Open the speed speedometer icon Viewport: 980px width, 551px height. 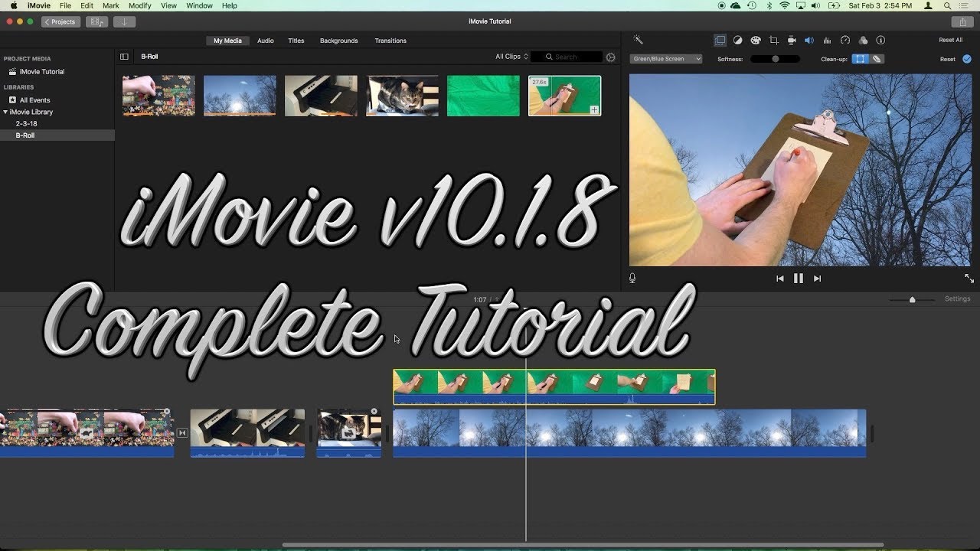pyautogui.click(x=845, y=41)
